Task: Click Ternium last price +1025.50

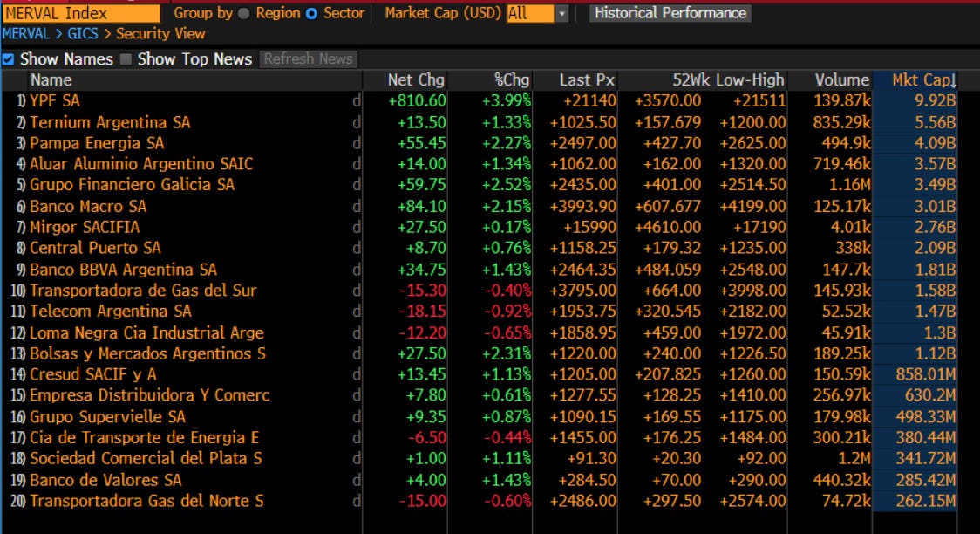Action: (x=582, y=122)
